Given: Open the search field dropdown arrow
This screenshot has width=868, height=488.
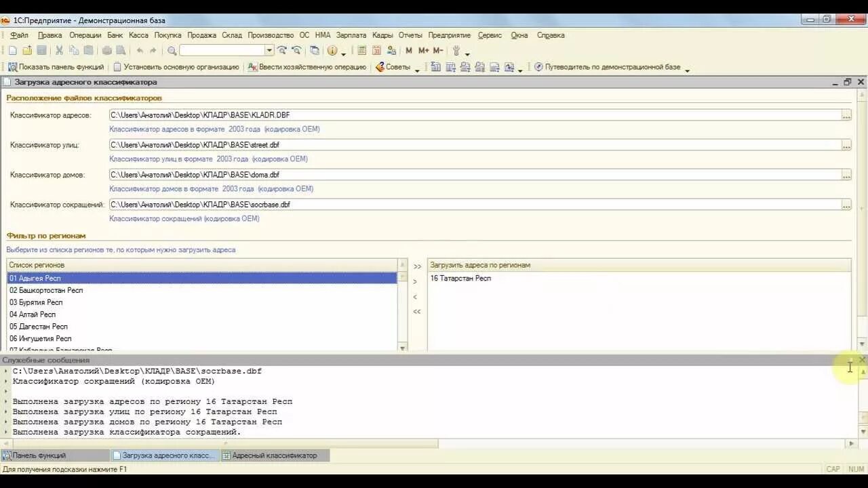Looking at the screenshot, I should pos(269,51).
